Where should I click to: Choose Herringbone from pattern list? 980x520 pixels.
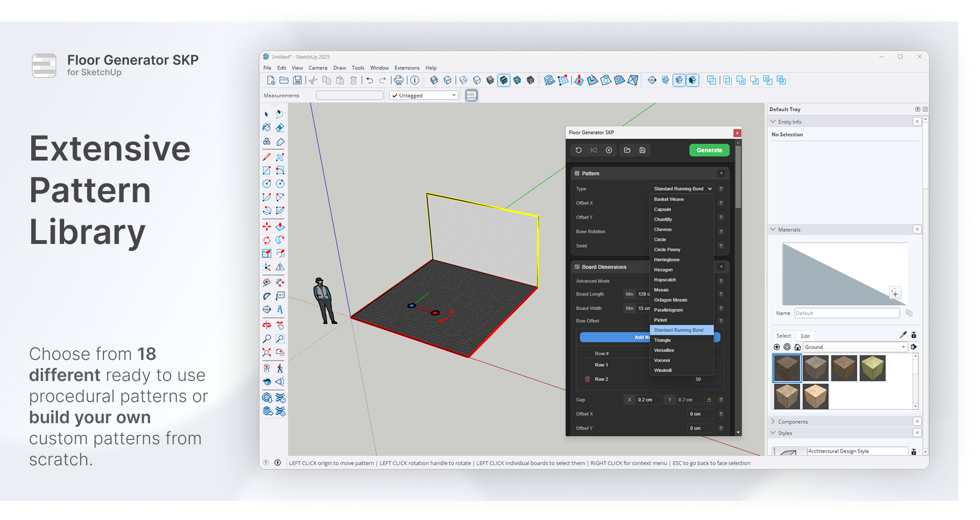(x=667, y=260)
